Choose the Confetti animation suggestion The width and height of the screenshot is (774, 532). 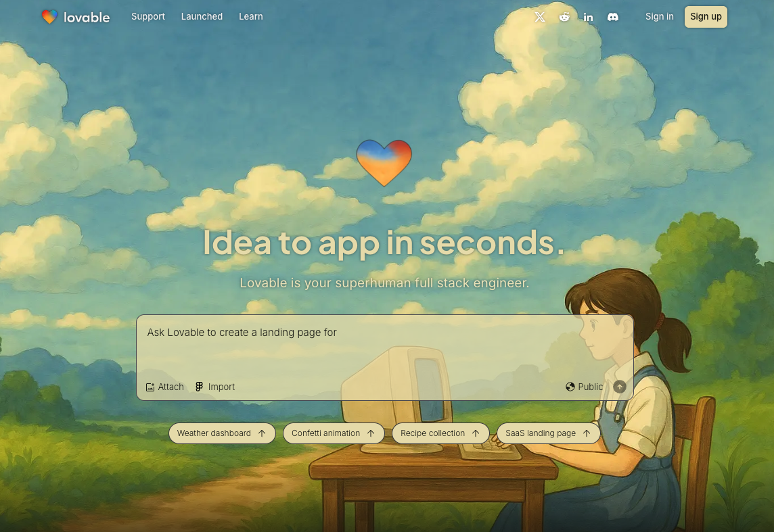click(x=334, y=433)
